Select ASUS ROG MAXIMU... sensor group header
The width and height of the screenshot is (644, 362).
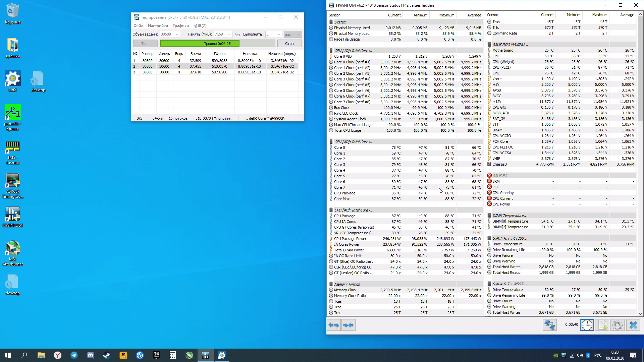[x=561, y=45]
